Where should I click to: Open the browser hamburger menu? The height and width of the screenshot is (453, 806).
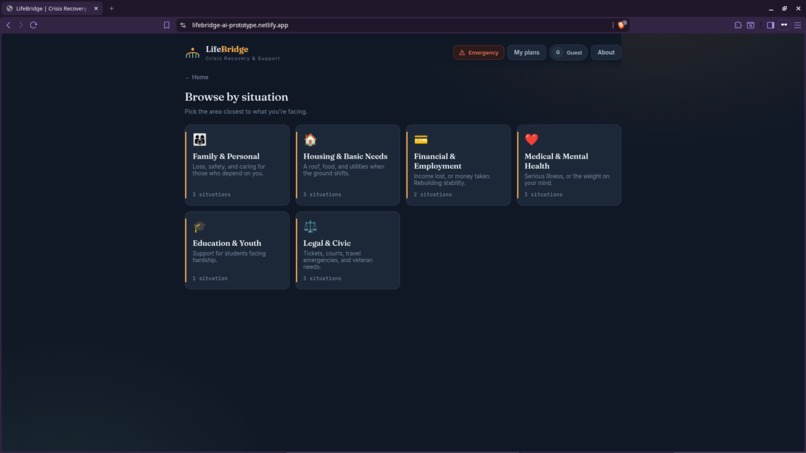(797, 25)
